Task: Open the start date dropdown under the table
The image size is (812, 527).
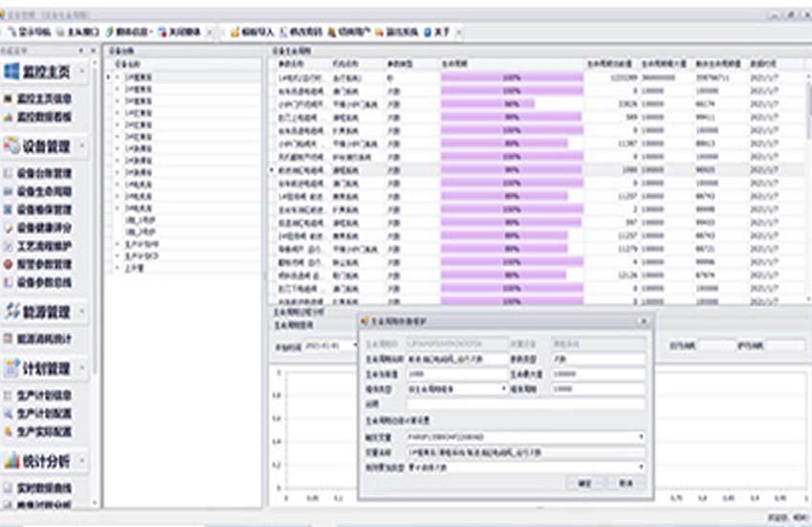Action: [355, 344]
